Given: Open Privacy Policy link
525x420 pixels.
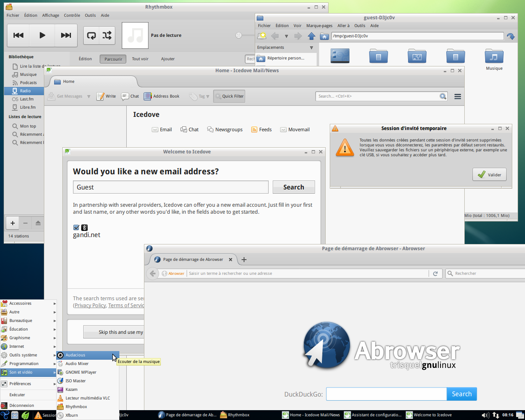Looking at the screenshot, I should pos(90,306).
